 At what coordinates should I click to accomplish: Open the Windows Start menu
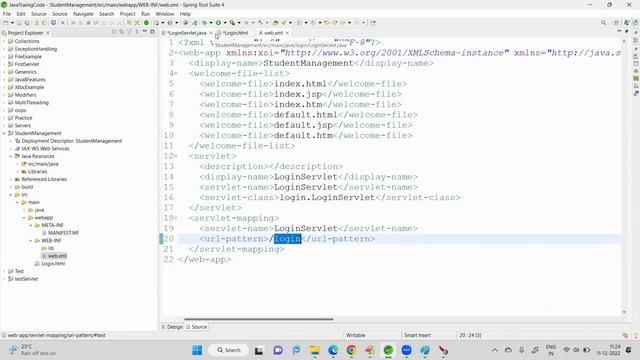pyautogui.click(x=197, y=350)
